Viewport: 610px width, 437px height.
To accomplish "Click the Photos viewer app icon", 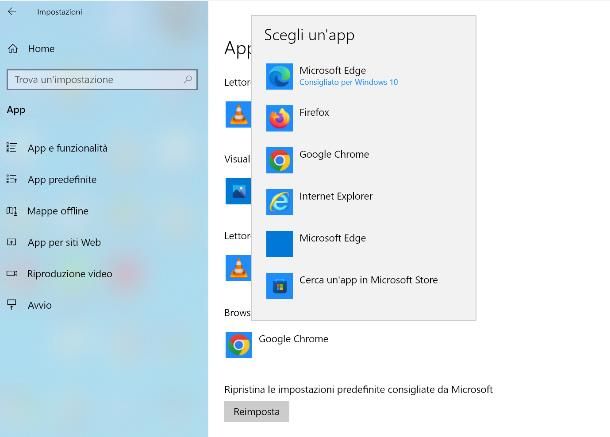I will [x=238, y=191].
